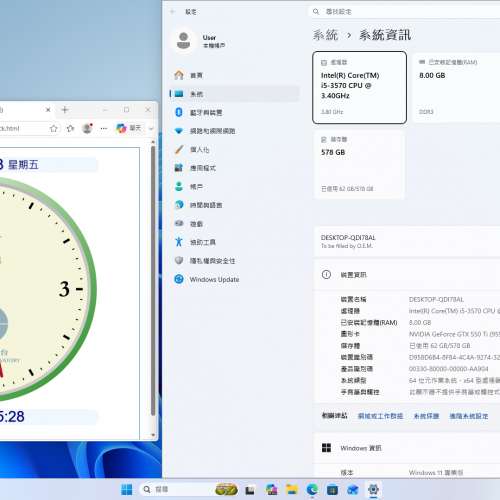500x500 pixels.
Task: Click the 裝置名稱 device name row
Action: [x=420, y=299]
